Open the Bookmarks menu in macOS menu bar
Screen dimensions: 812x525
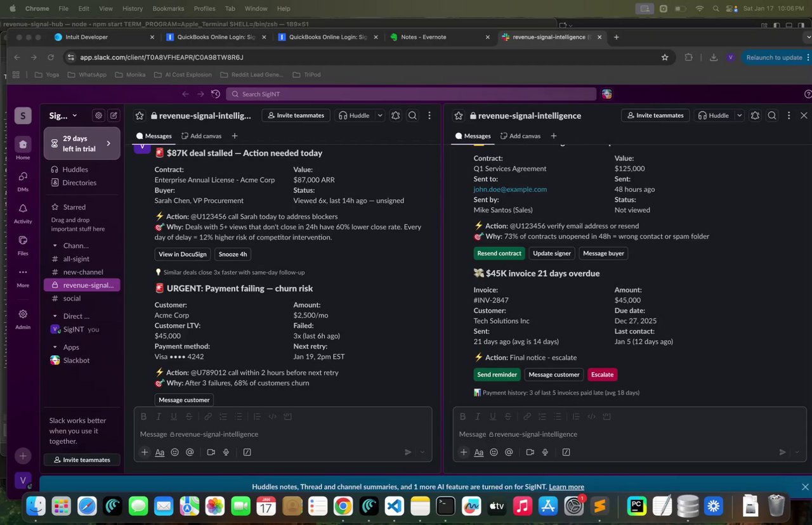168,8
